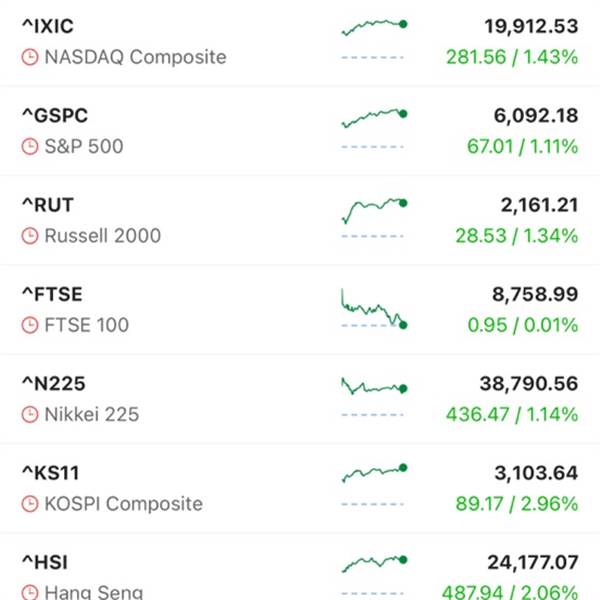Open the ^IXIC sparkline chart
The image size is (600, 600).
(x=374, y=39)
